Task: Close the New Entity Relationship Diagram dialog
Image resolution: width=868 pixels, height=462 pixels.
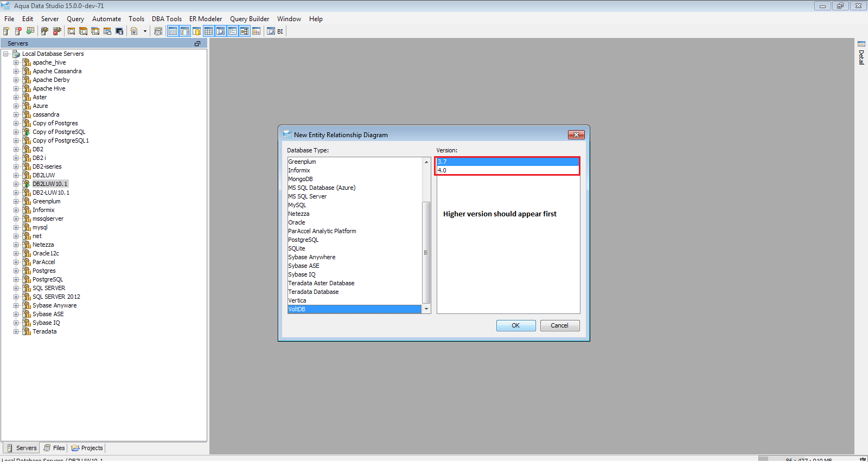Action: coord(576,134)
